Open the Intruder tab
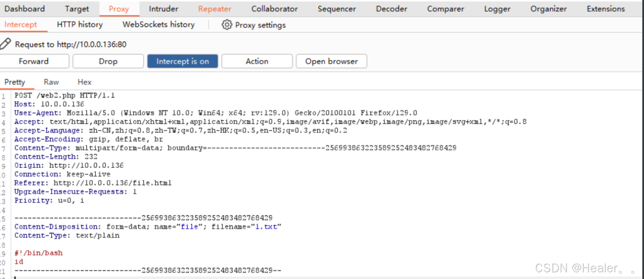 163,8
